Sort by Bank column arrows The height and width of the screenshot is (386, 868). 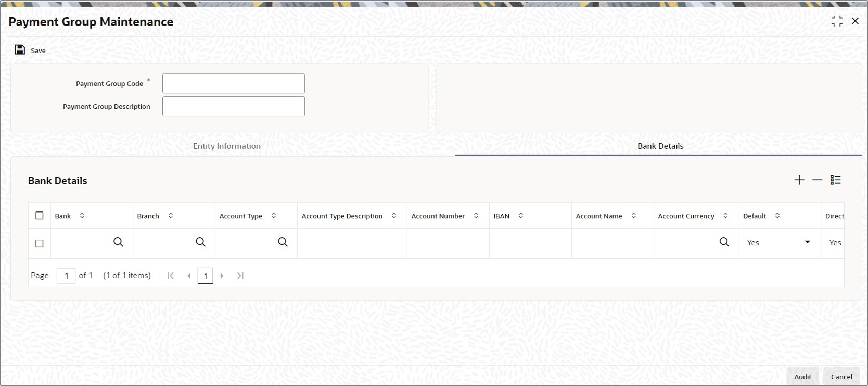[x=82, y=216]
